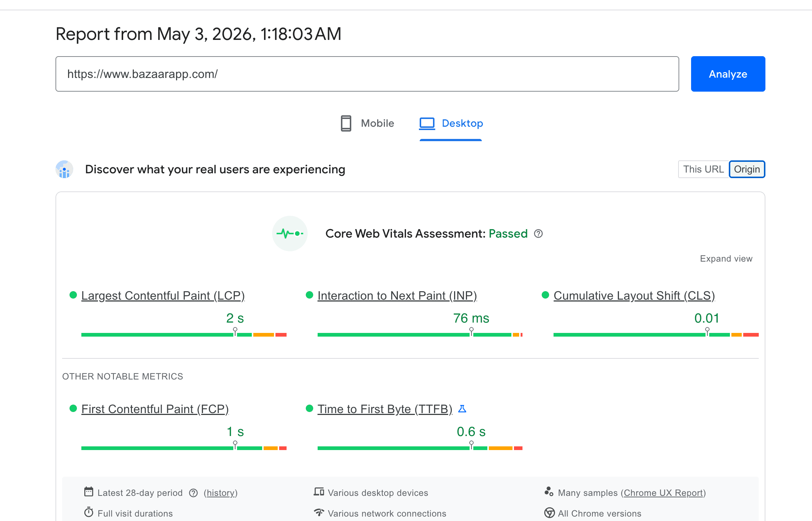This screenshot has width=812, height=521.
Task: Focus the URL input field
Action: coord(367,74)
